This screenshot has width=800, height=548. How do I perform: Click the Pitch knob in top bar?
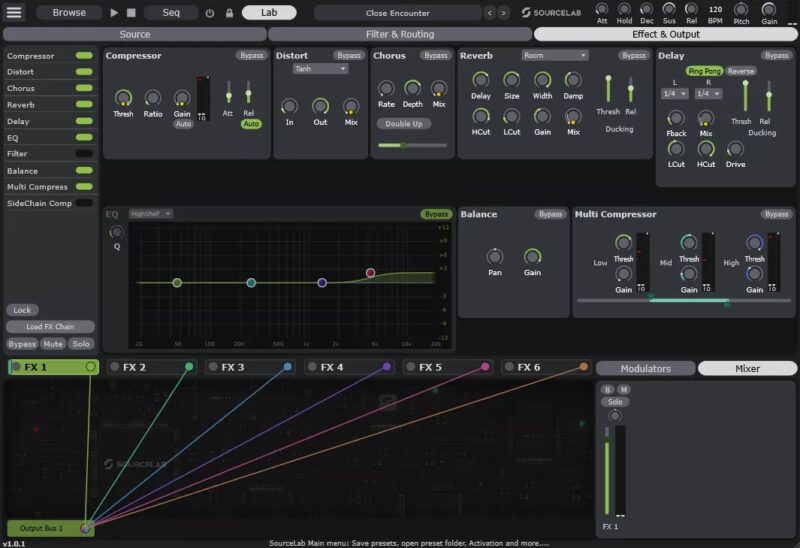click(x=741, y=9)
